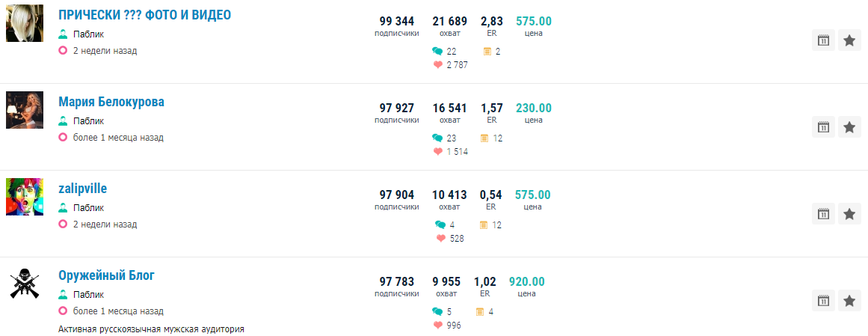Click the 575.00 price of zalipville
868x336 pixels.
tap(533, 195)
